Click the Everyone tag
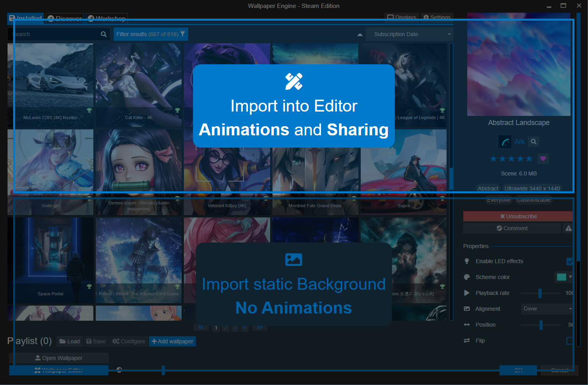Screen dimensions: 588x385 coord(499,200)
